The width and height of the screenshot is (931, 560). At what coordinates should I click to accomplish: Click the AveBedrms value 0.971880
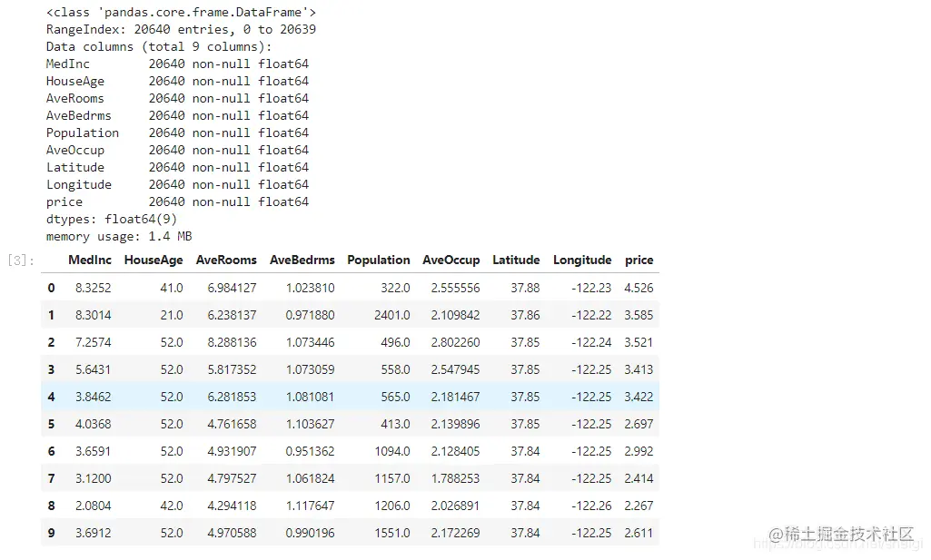(311, 315)
